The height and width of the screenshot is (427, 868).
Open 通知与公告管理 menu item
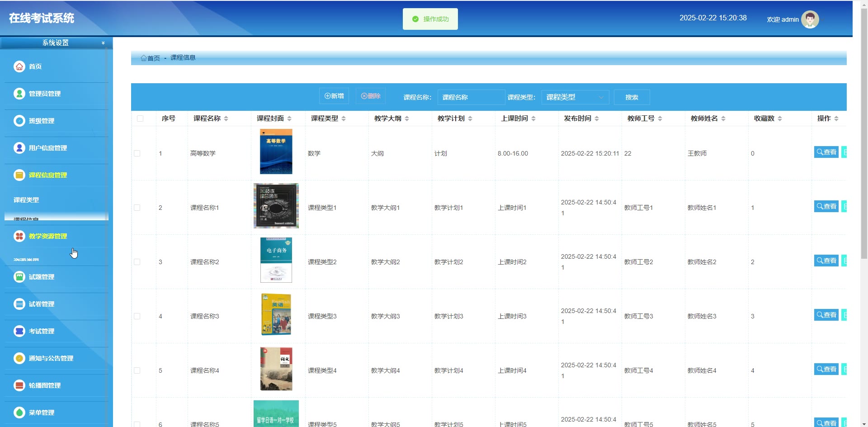coord(51,358)
